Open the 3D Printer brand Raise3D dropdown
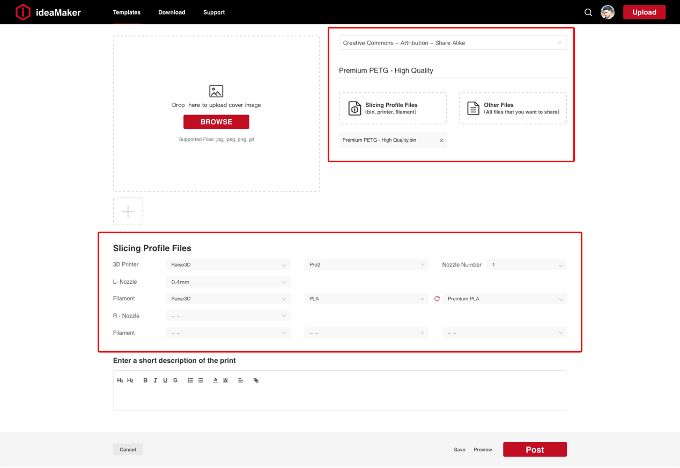This screenshot has height=468, width=680. click(228, 265)
